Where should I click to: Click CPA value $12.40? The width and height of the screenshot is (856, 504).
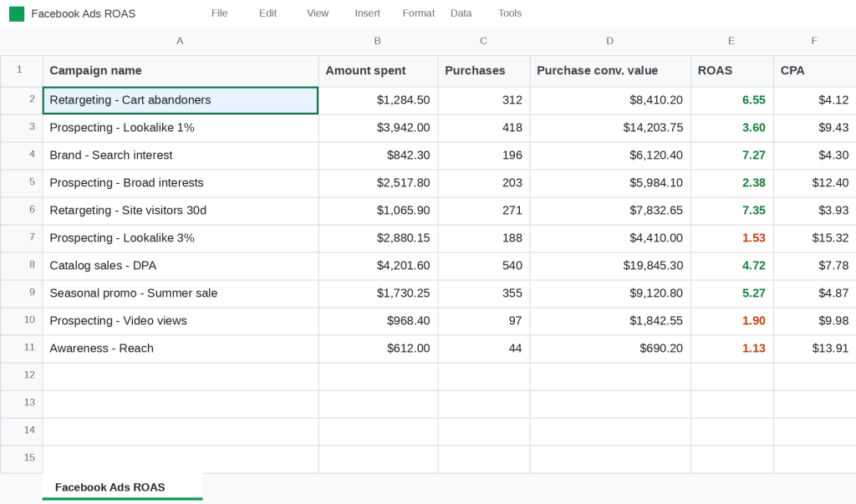tap(814, 184)
